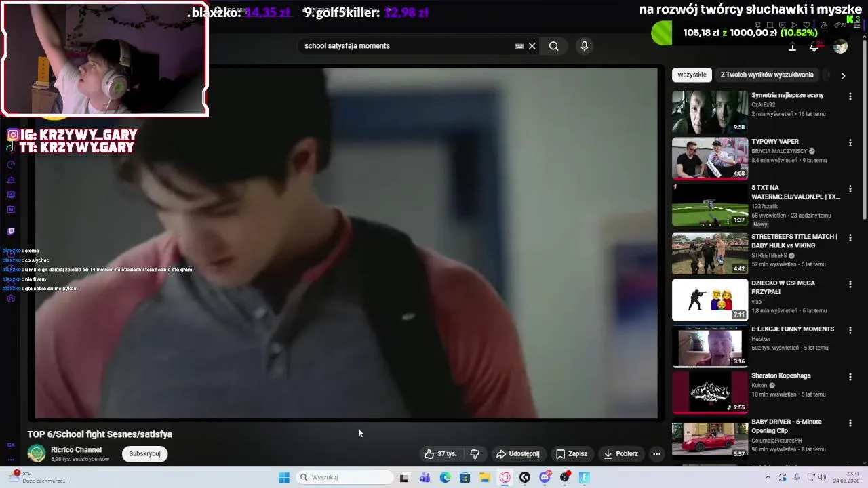Viewport: 868px width, 488px height.
Task: Open more actions ellipsis below video
Action: [x=656, y=454]
